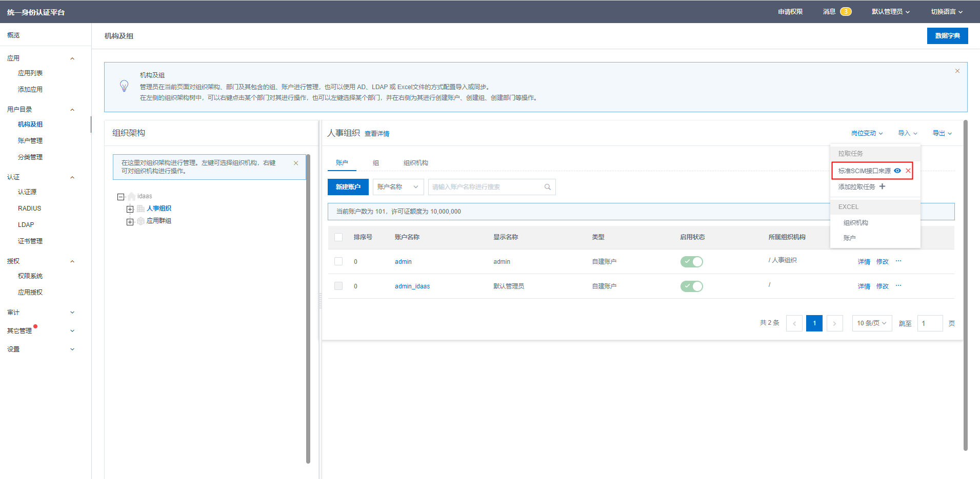Check the select-all checkbox in table header
The height and width of the screenshot is (479, 980).
pos(338,237)
